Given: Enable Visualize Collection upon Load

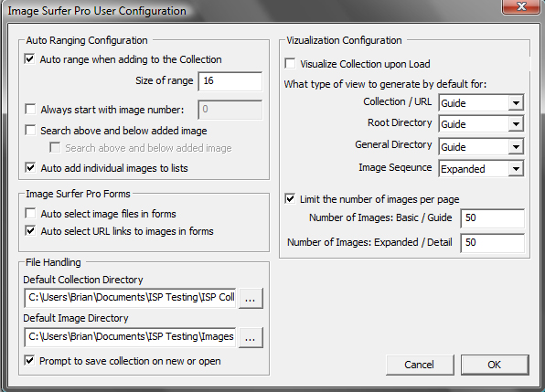Looking at the screenshot, I should (x=290, y=64).
